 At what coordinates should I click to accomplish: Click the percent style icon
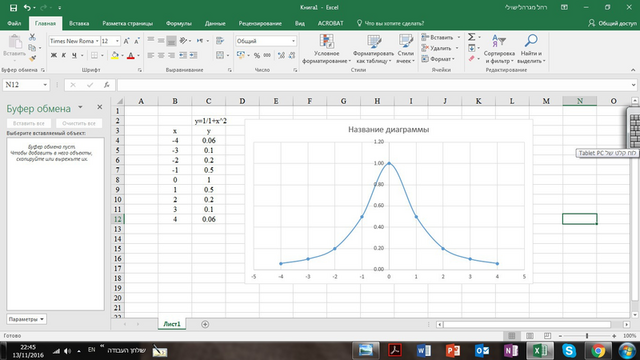point(257,56)
